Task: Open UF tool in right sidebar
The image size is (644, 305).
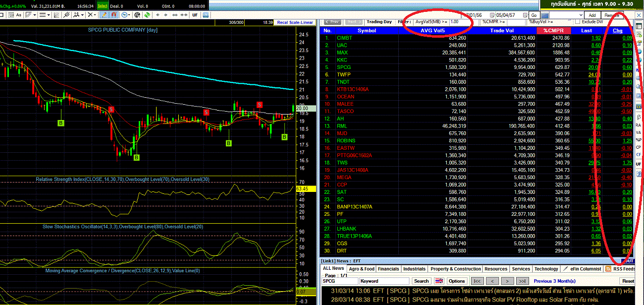Action: (x=639, y=164)
